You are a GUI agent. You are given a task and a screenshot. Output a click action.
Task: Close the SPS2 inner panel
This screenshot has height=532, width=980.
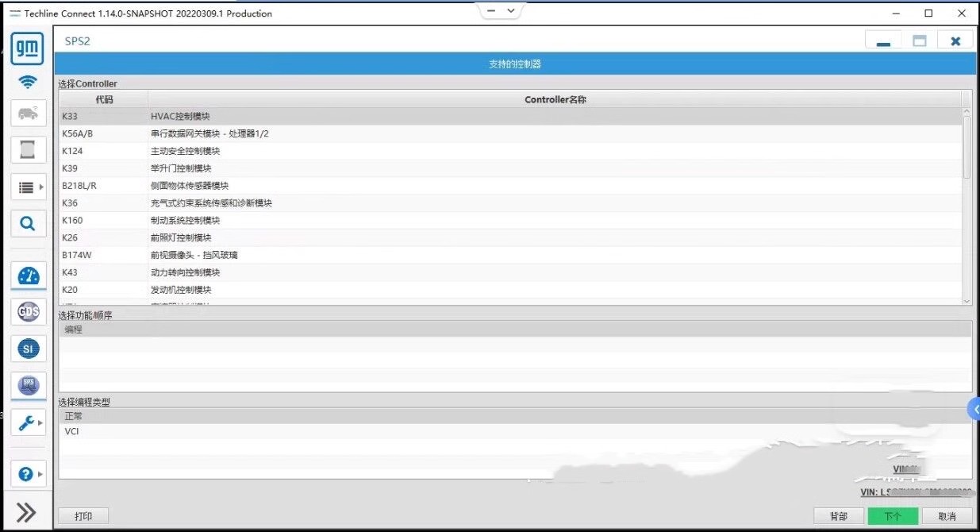955,40
